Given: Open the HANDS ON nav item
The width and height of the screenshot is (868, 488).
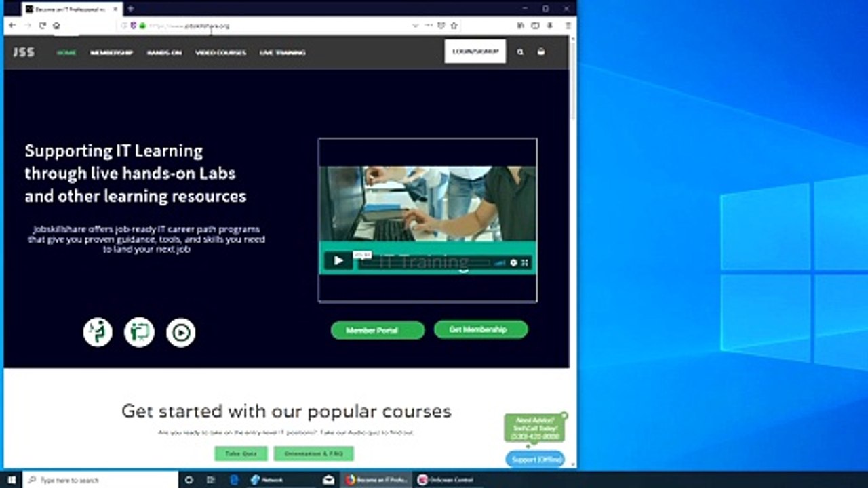Looking at the screenshot, I should pyautogui.click(x=164, y=52).
